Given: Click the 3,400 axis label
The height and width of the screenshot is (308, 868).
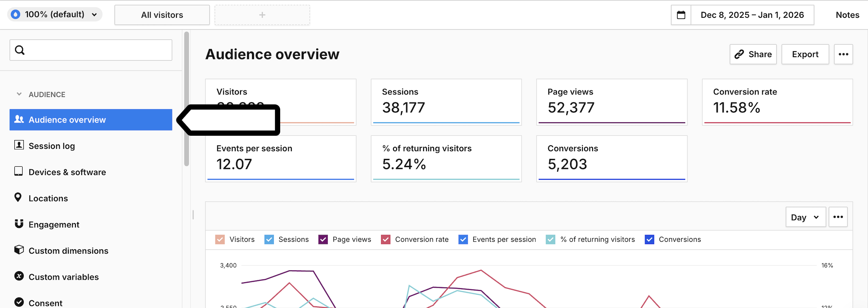Looking at the screenshot, I should (228, 265).
